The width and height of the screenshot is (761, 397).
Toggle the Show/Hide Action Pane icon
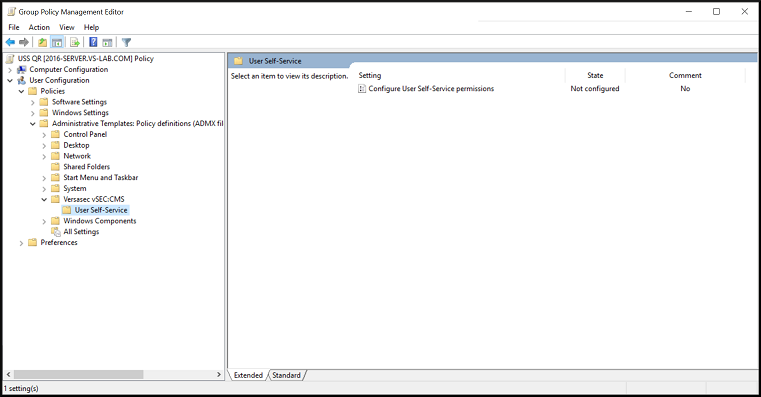click(108, 43)
